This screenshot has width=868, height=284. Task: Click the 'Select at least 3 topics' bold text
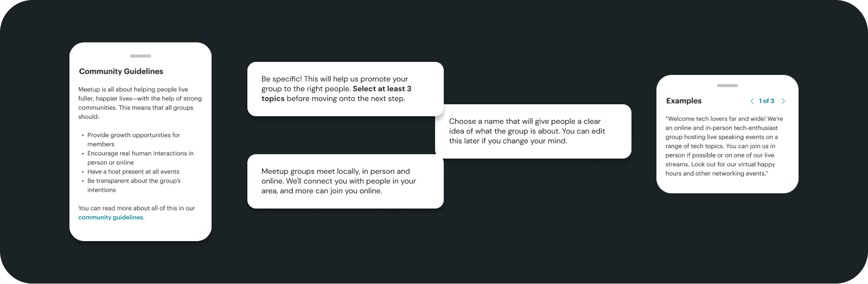click(x=336, y=93)
